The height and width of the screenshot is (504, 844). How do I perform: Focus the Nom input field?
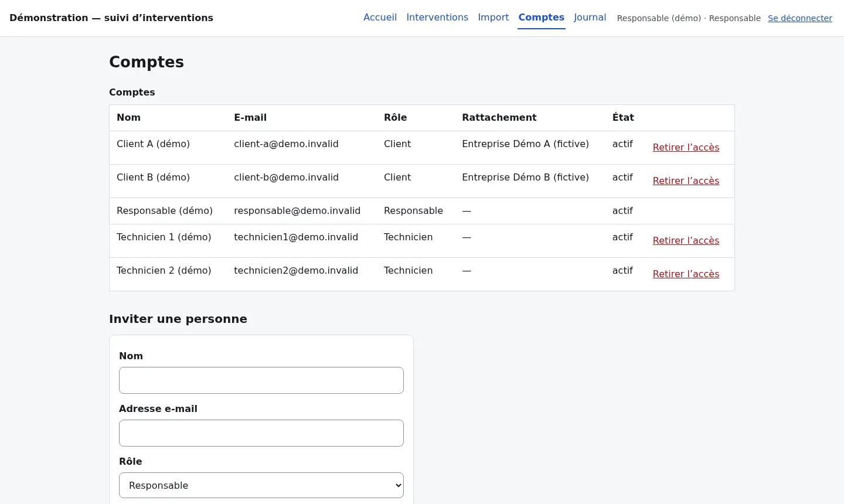pos(261,380)
